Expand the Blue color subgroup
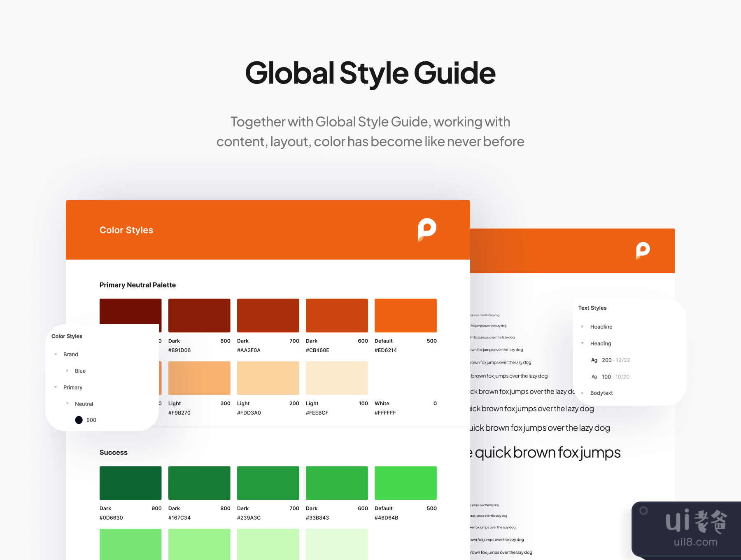This screenshot has width=741, height=560. point(68,371)
